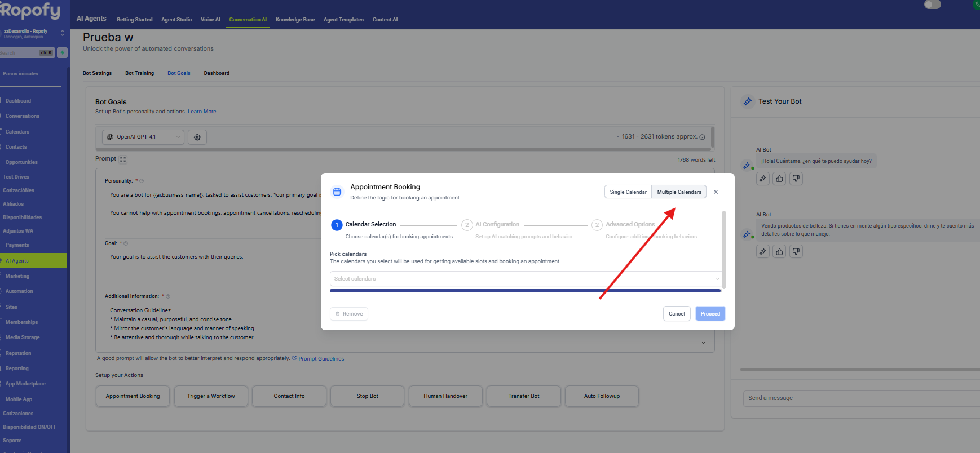Image resolution: width=980 pixels, height=453 pixels.
Task: Click the expand icon beside Prompt label
Action: 123,159
